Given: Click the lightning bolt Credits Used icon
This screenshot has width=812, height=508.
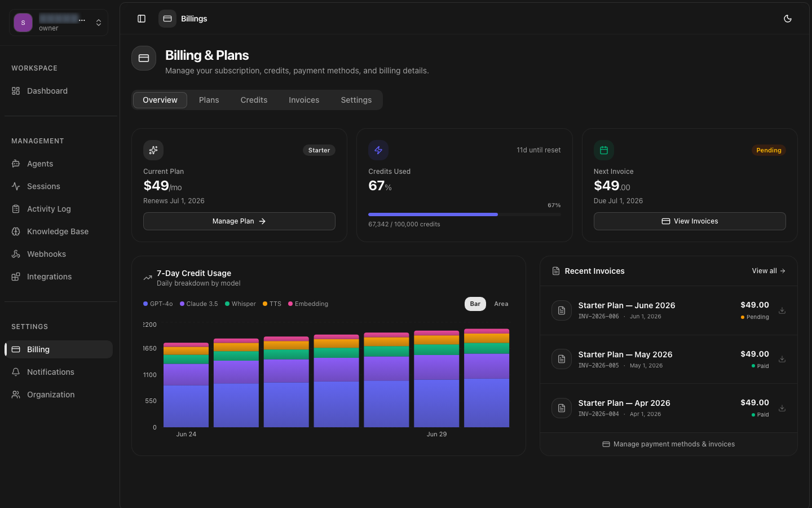Looking at the screenshot, I should point(378,150).
